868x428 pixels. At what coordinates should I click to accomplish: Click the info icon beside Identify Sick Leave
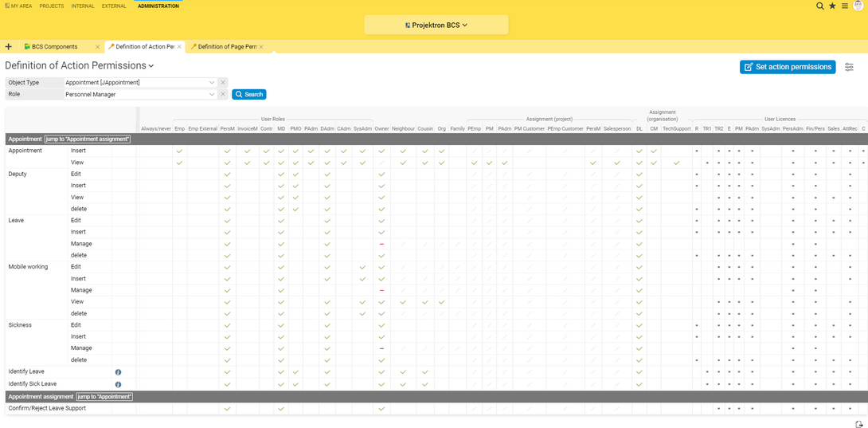click(118, 384)
